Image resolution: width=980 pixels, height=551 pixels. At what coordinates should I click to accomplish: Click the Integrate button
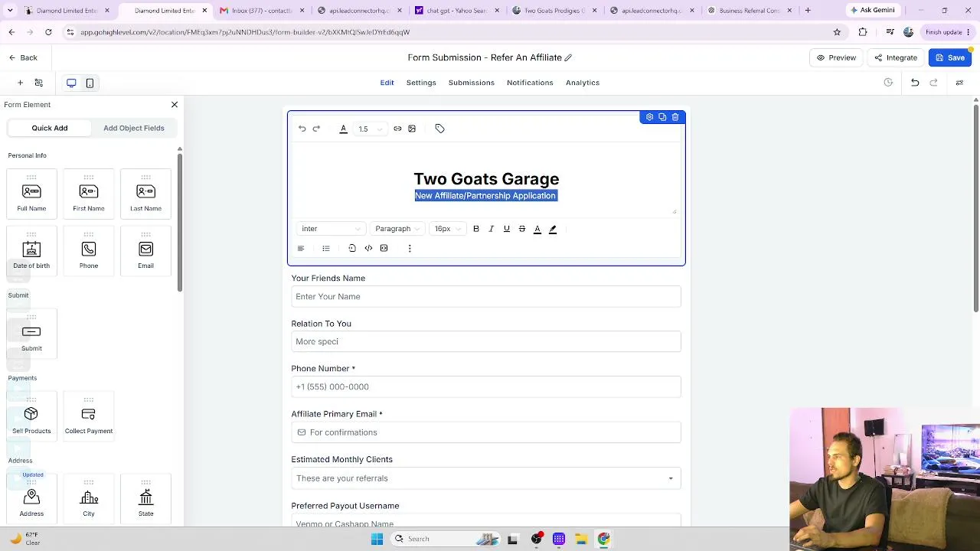click(896, 57)
